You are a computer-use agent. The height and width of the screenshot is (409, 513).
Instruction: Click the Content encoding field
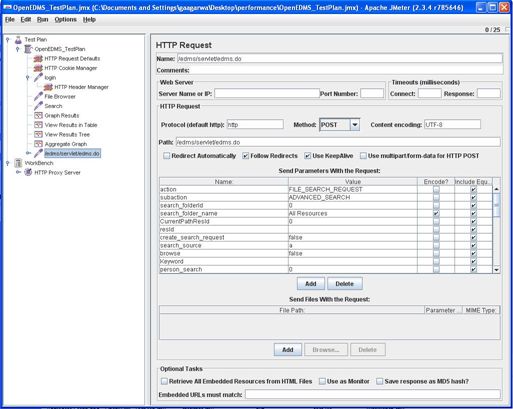click(x=452, y=125)
